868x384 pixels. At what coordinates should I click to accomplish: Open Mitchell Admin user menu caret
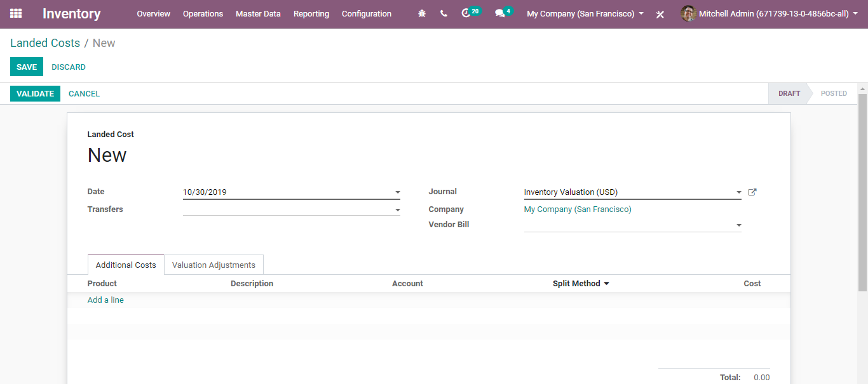[x=855, y=13]
